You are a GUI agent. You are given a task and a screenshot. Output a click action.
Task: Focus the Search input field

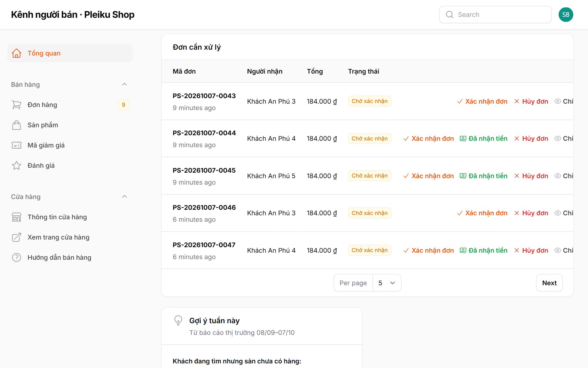pos(495,14)
